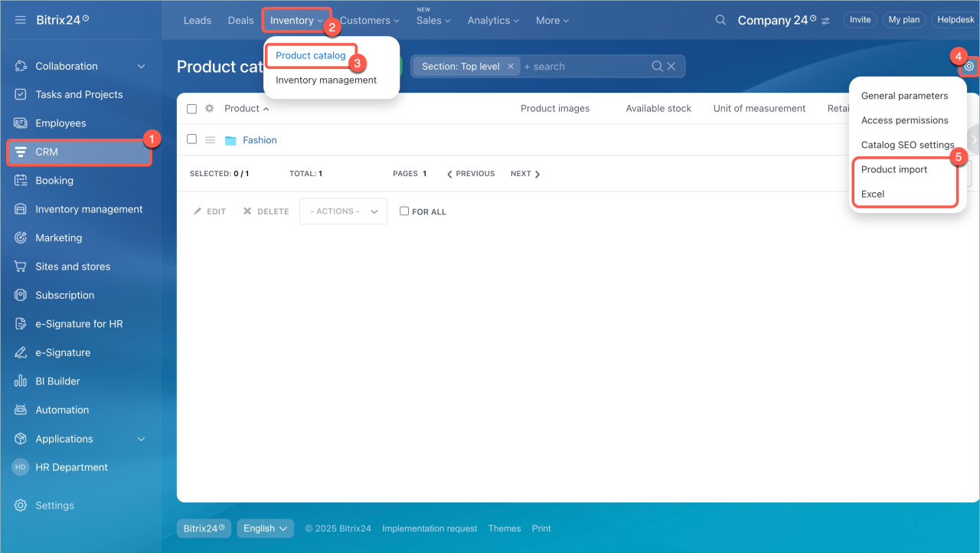980x553 pixels.
Task: Click the grid column settings gear
Action: pos(209,109)
